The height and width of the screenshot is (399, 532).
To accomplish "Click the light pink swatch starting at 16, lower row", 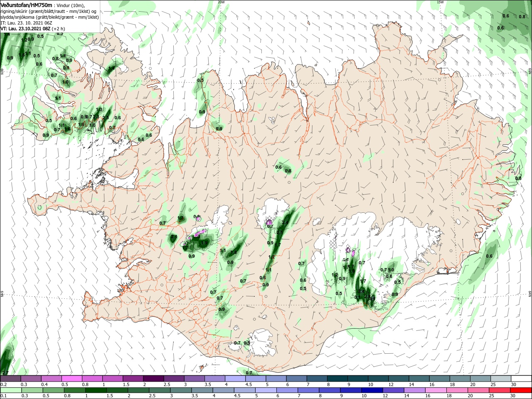I will (x=436, y=390).
